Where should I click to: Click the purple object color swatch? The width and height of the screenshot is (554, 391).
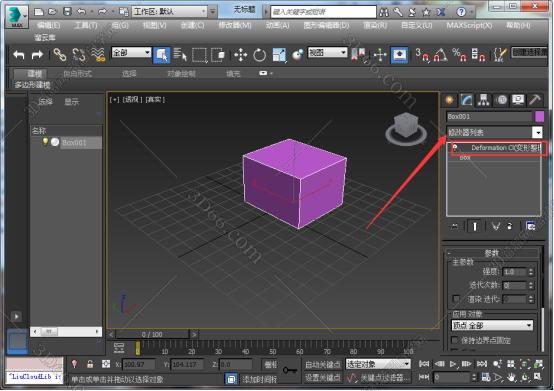click(540, 117)
